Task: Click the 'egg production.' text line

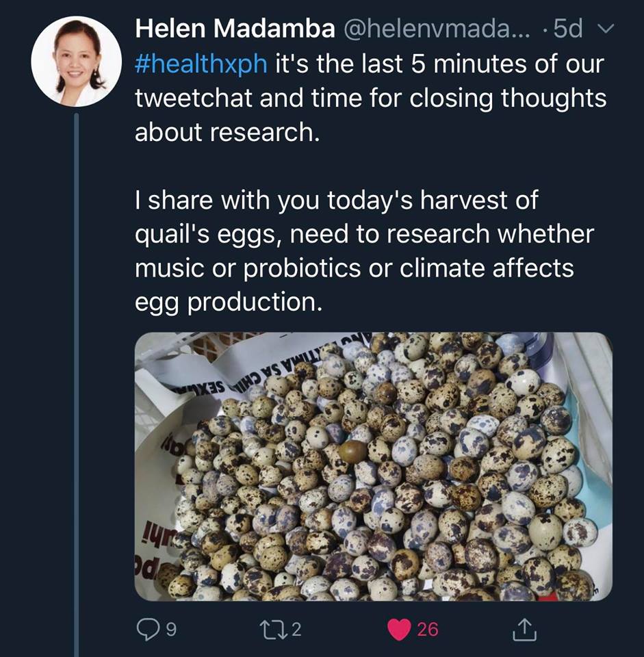Action: [x=227, y=302]
